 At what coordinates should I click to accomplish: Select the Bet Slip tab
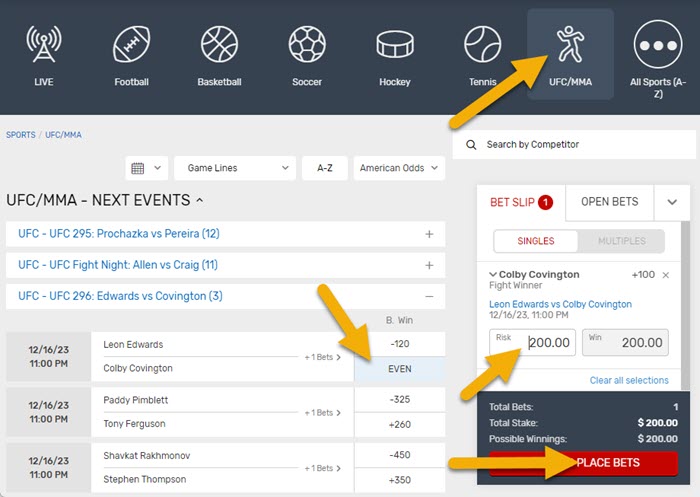[521, 202]
